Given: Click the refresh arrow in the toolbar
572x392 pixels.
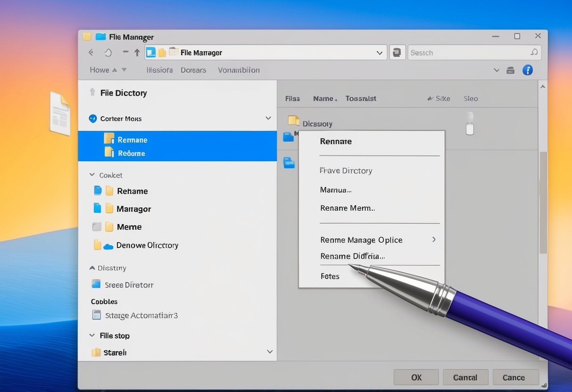Looking at the screenshot, I should pyautogui.click(x=108, y=52).
